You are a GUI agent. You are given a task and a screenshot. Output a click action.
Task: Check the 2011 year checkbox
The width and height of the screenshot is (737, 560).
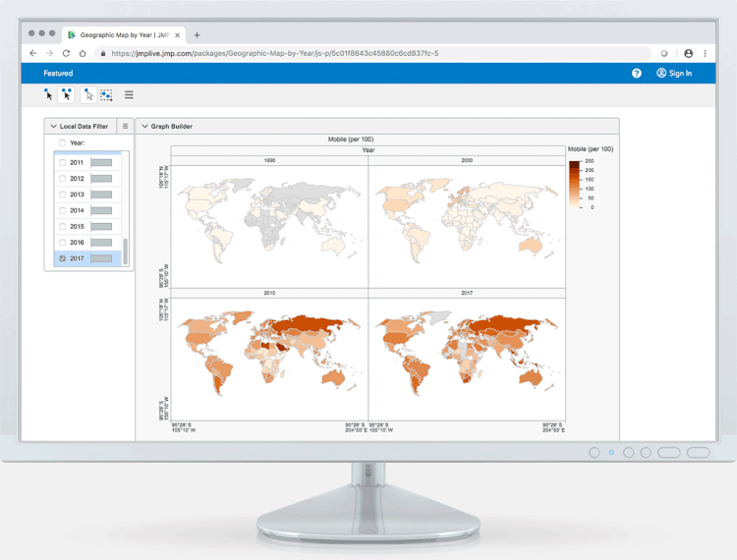pyautogui.click(x=63, y=162)
